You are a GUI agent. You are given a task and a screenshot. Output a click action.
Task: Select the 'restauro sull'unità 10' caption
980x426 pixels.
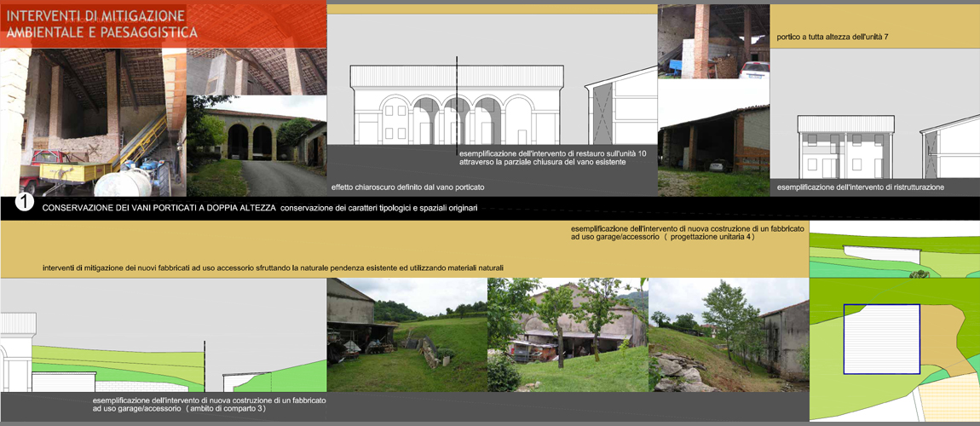click(x=552, y=157)
